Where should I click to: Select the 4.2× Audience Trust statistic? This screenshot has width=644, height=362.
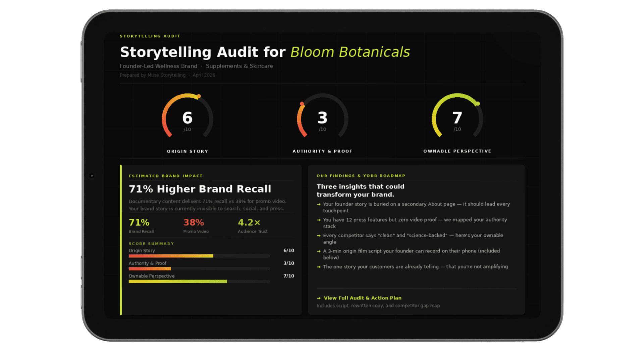tap(249, 223)
